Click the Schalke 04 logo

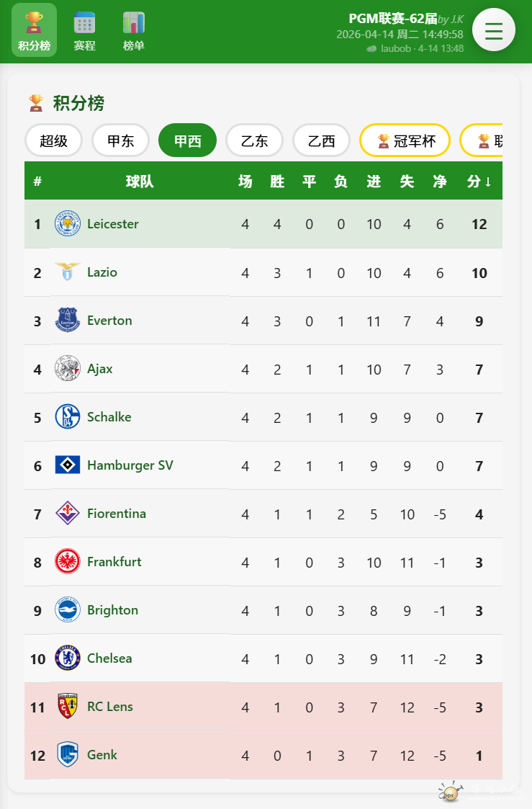[x=68, y=417]
